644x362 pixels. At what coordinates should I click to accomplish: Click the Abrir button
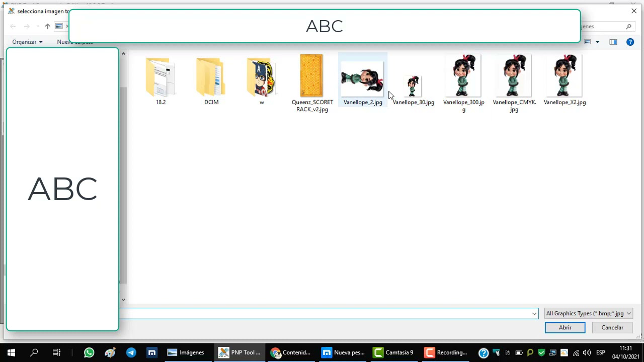tap(565, 327)
